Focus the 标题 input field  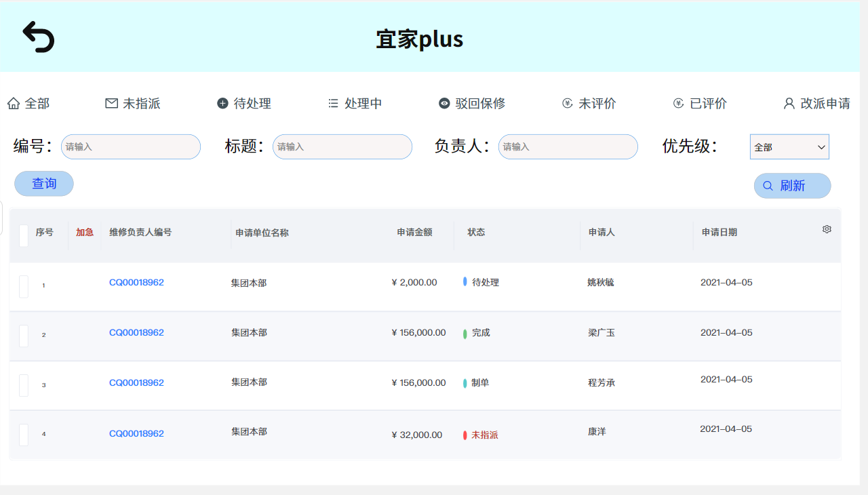pyautogui.click(x=342, y=146)
